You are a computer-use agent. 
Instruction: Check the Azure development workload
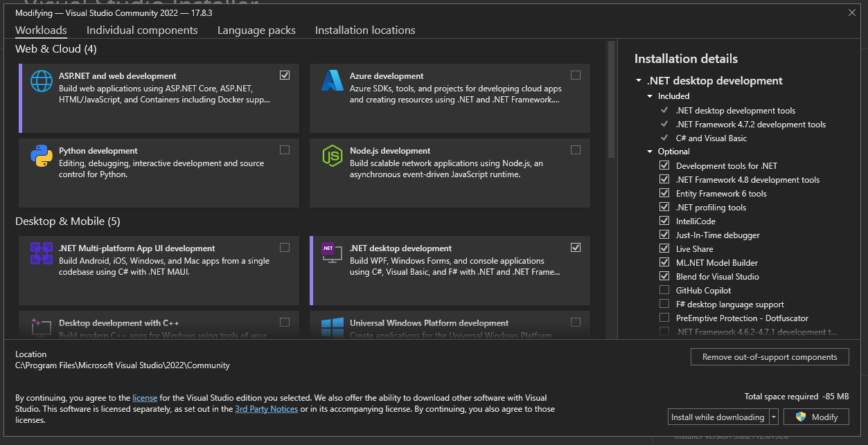[x=576, y=75]
